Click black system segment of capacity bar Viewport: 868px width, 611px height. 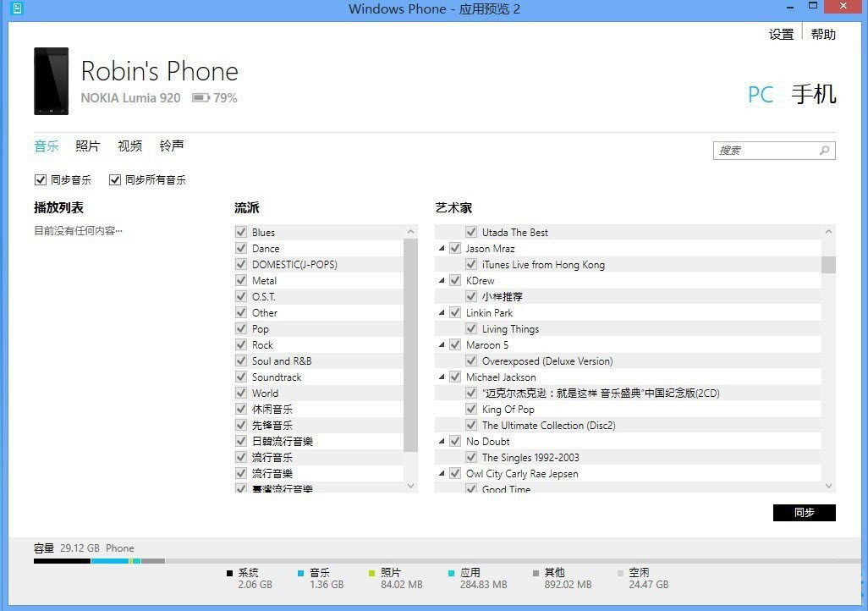click(x=62, y=561)
